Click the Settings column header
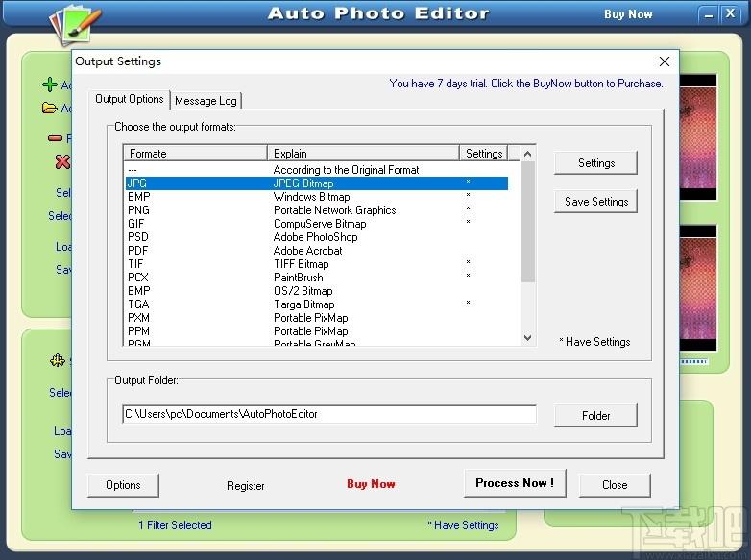The width and height of the screenshot is (751, 560). [484, 154]
